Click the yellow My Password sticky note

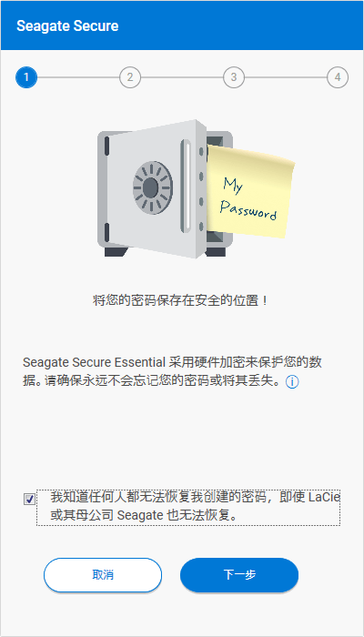(x=249, y=192)
